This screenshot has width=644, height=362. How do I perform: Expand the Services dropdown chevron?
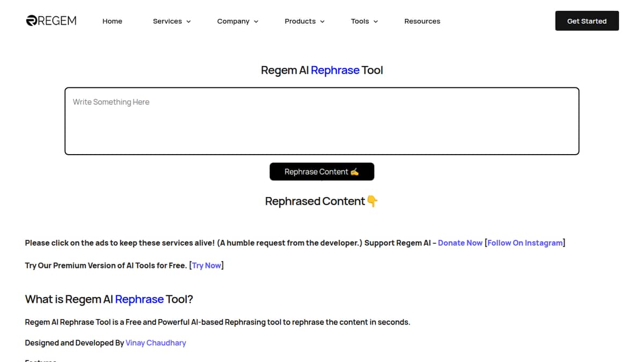[188, 21]
